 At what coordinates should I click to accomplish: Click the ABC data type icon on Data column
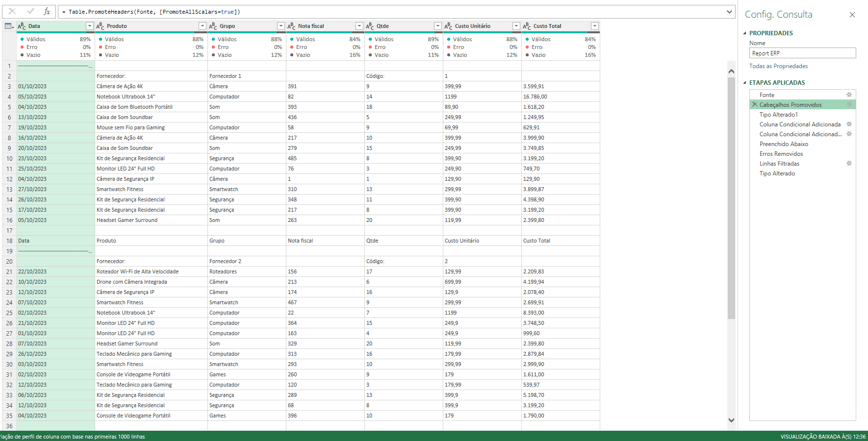(x=21, y=25)
